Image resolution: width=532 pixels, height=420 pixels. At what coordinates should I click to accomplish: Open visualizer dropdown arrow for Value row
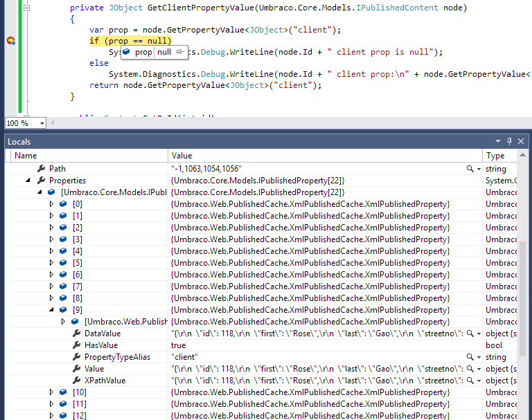click(x=479, y=369)
